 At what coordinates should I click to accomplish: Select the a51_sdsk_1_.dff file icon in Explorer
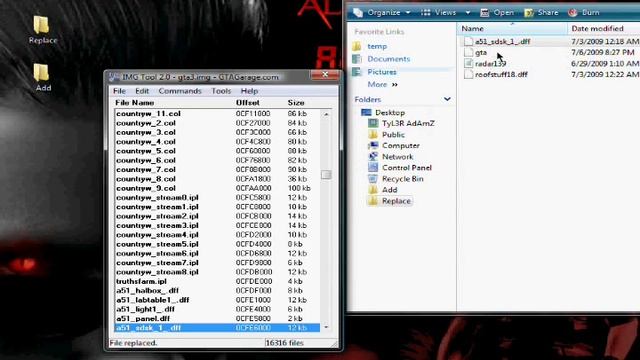pyautogui.click(x=469, y=41)
